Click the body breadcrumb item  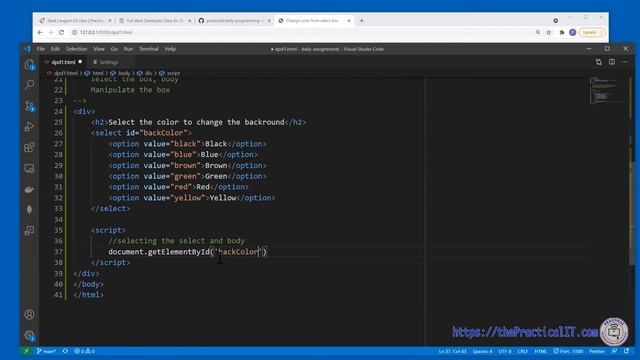123,73
